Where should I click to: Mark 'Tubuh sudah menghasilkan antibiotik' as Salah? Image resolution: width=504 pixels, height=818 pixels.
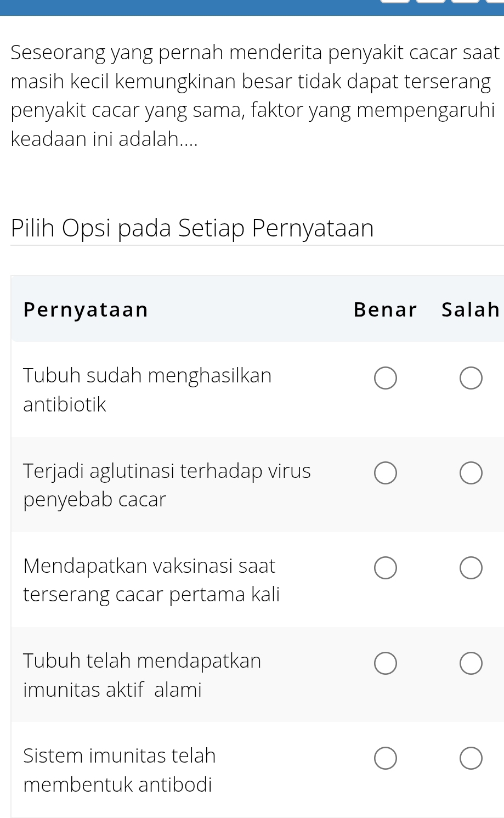[471, 379]
